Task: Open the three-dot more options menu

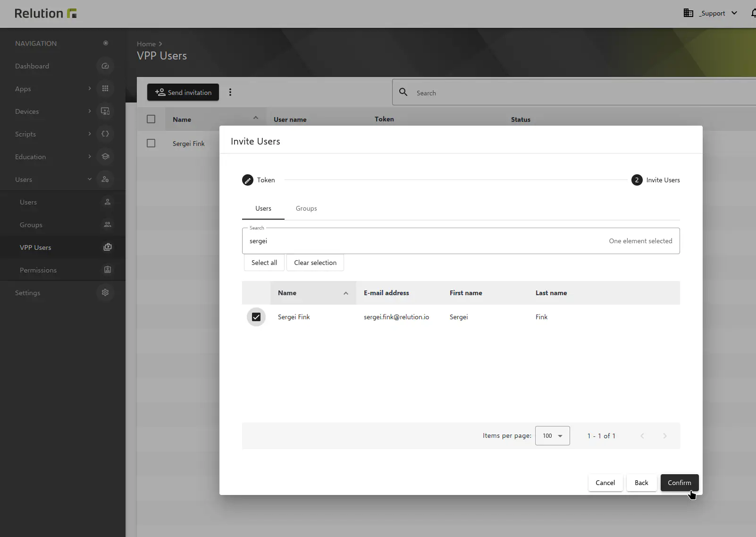Action: tap(230, 93)
